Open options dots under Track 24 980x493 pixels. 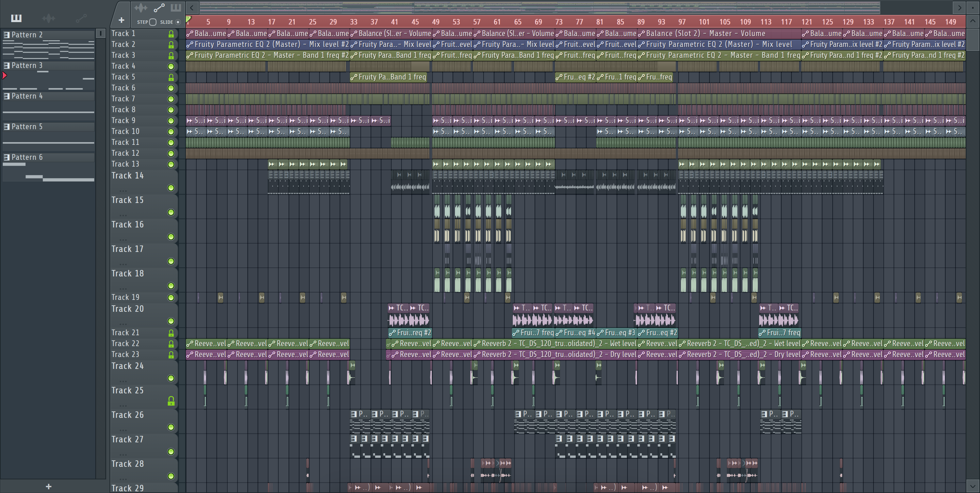[x=123, y=381]
